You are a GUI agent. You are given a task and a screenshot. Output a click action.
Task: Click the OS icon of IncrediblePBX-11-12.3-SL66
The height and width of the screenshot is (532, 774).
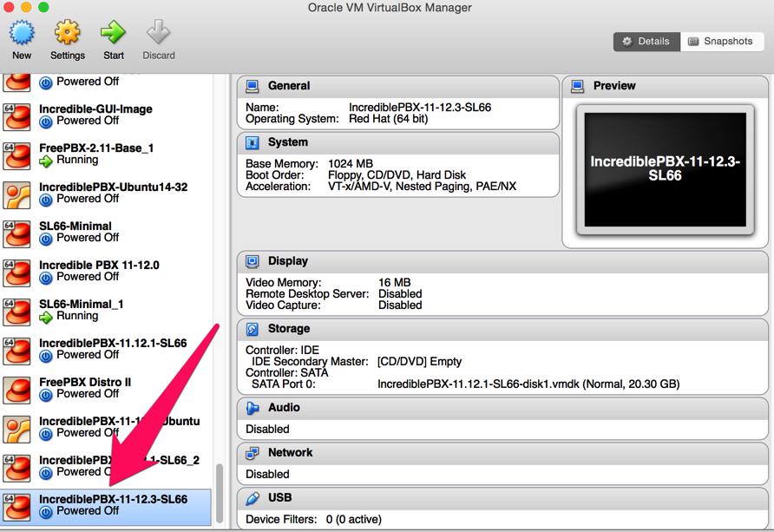[x=16, y=506]
